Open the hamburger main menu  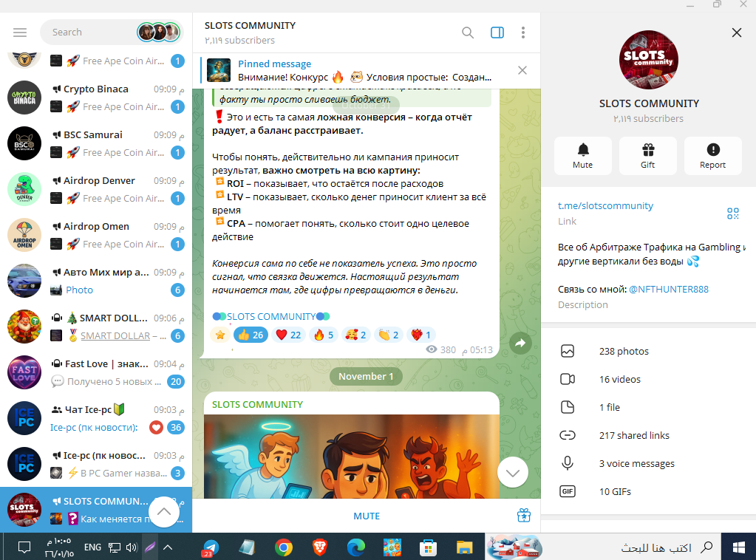(20, 33)
